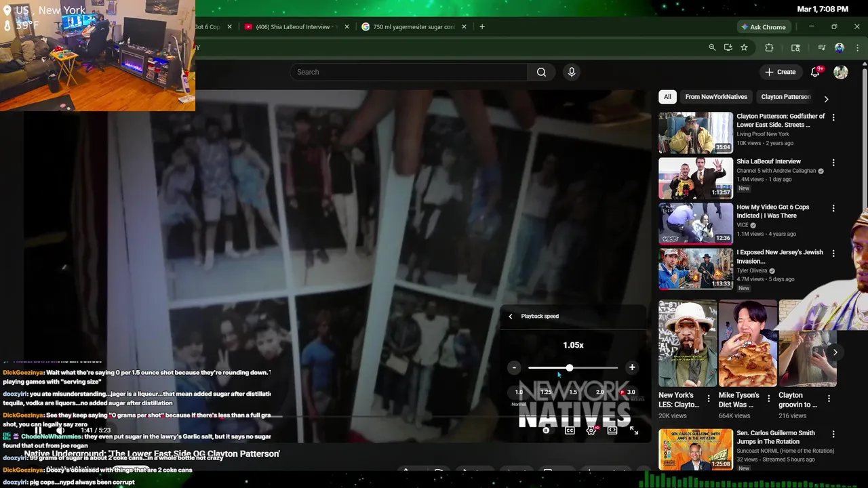The image size is (868, 488).
Task: Select the 1.25 speed preset
Action: 546,392
